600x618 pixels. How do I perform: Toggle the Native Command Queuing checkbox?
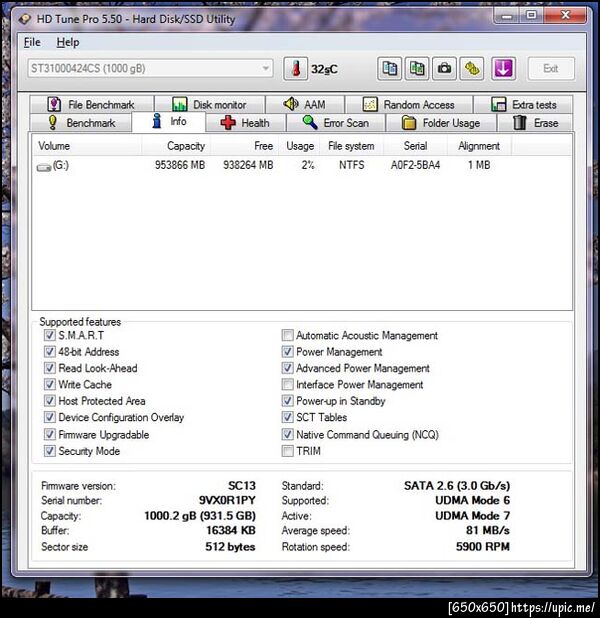click(287, 434)
